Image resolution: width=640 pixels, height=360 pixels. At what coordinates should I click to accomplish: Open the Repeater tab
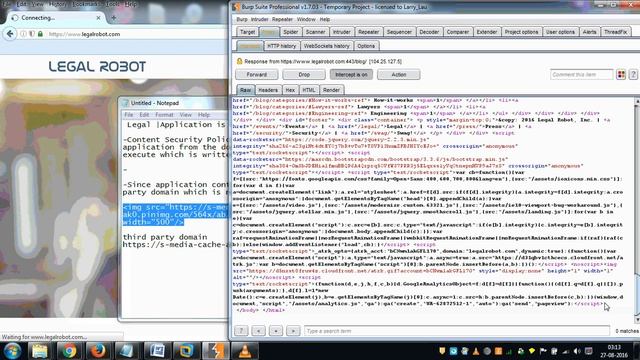coord(368,32)
